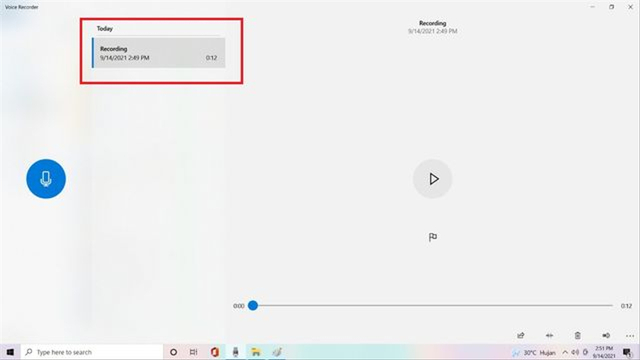Start a new recording with the microphone button

point(46,179)
